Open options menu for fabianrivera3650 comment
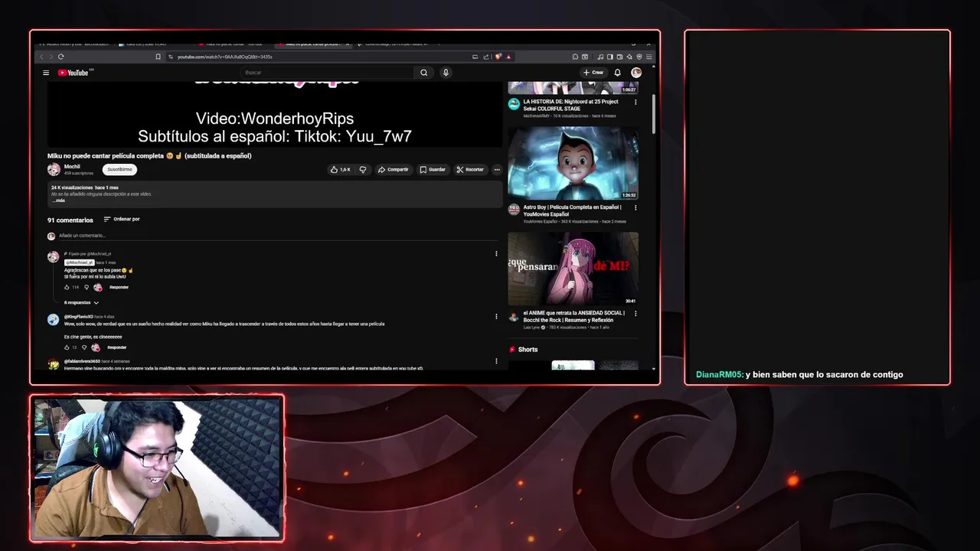Image resolution: width=980 pixels, height=551 pixels. tap(496, 361)
